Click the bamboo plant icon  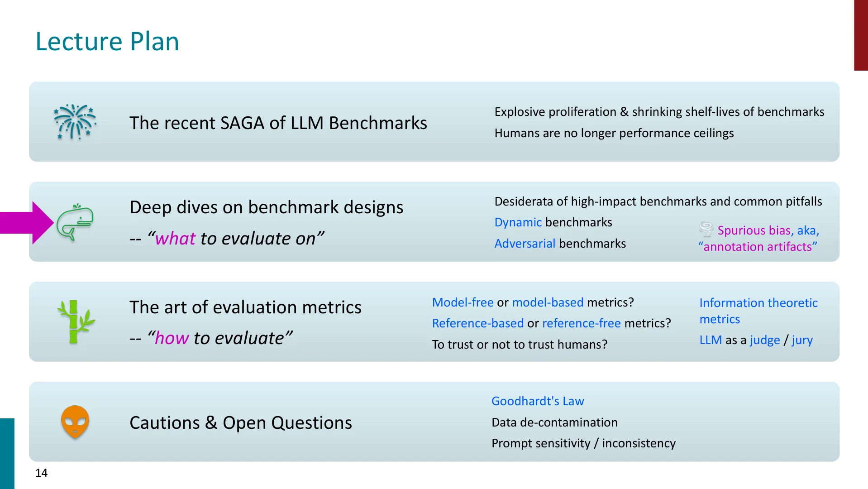tap(76, 321)
